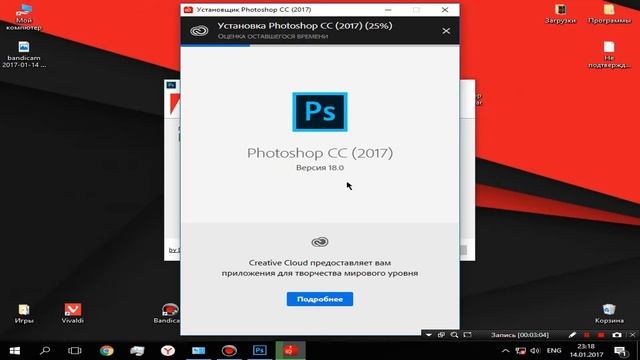Minimize the Установщик Photoshop CC window
This screenshot has height=360, width=640.
388,10
